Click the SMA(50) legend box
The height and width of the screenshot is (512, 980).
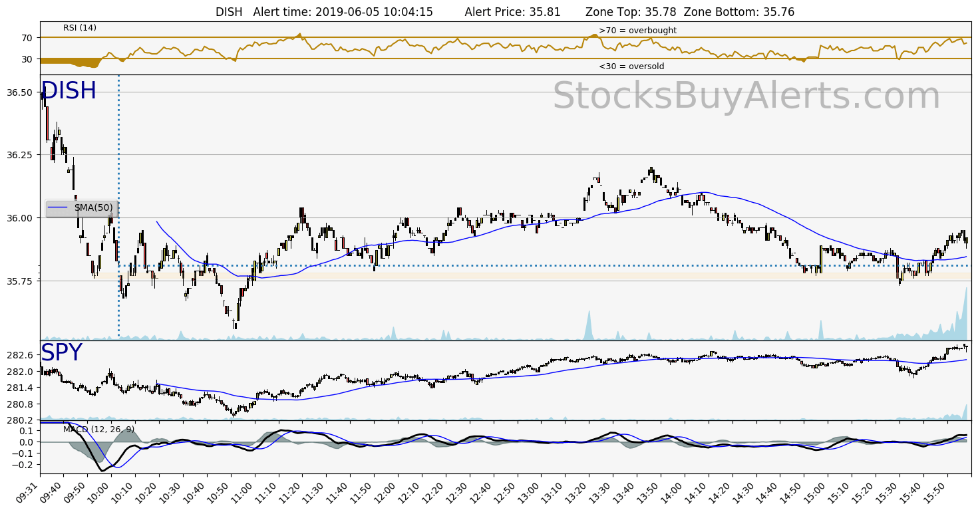point(82,207)
